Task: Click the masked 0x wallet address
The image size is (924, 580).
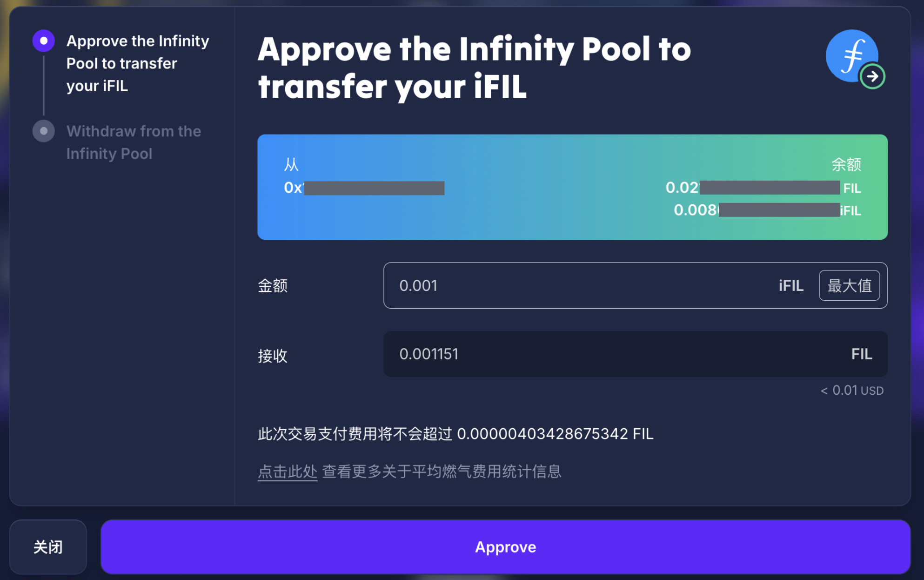Action: click(364, 188)
